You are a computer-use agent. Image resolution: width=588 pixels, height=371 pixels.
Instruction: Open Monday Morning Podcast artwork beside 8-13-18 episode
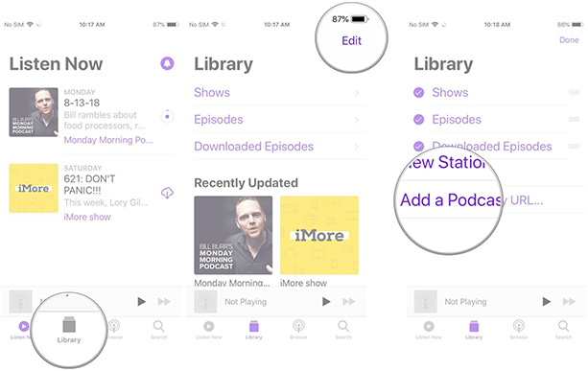[x=34, y=112]
